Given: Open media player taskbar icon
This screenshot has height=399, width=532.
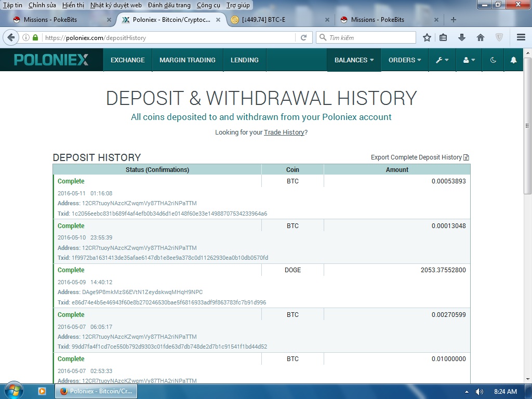Looking at the screenshot, I should click(42, 391).
